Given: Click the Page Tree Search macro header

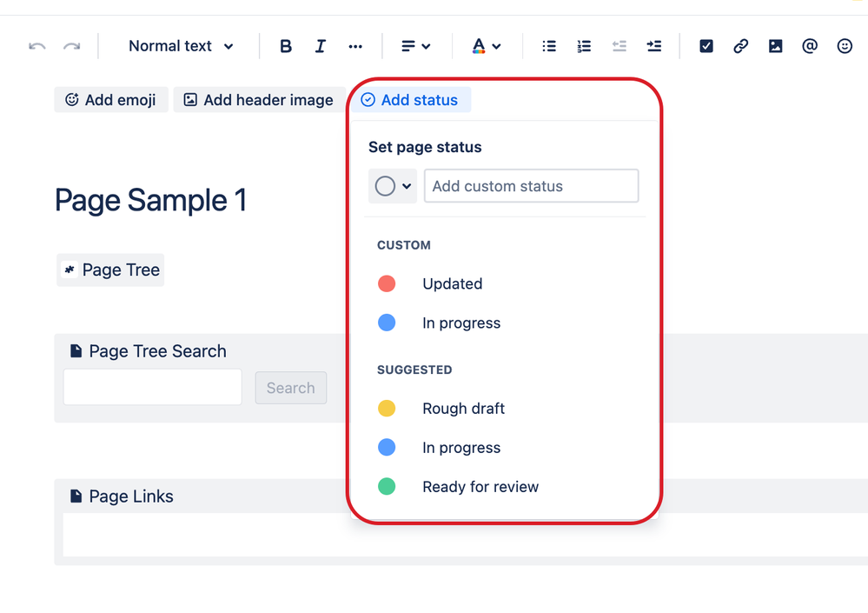Looking at the screenshot, I should tap(149, 351).
